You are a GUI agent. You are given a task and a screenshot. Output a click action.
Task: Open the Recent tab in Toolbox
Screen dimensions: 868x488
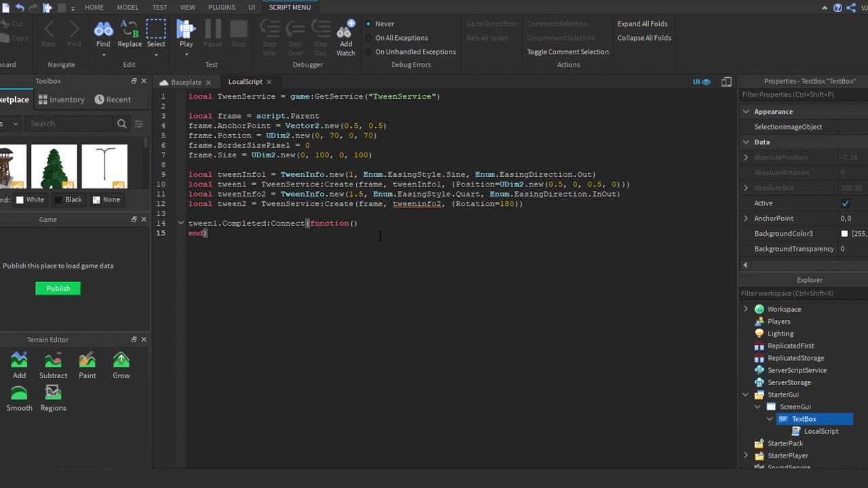113,100
